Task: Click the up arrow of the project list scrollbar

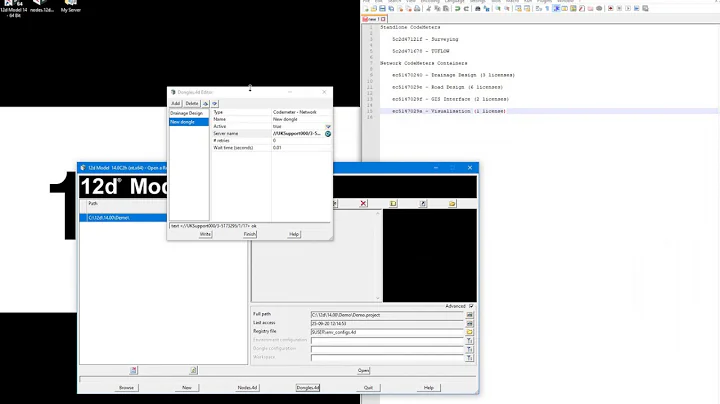Action: (x=378, y=213)
